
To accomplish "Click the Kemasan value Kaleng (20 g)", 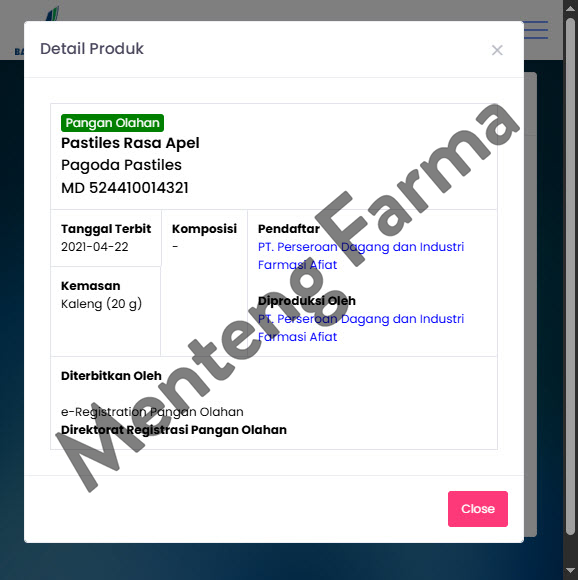I will tap(101, 304).
